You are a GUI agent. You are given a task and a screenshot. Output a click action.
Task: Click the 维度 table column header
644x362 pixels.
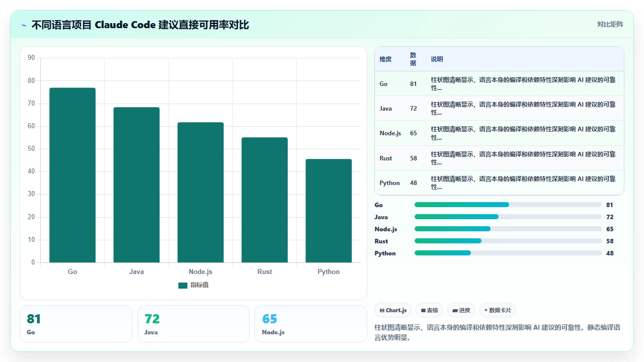385,59
